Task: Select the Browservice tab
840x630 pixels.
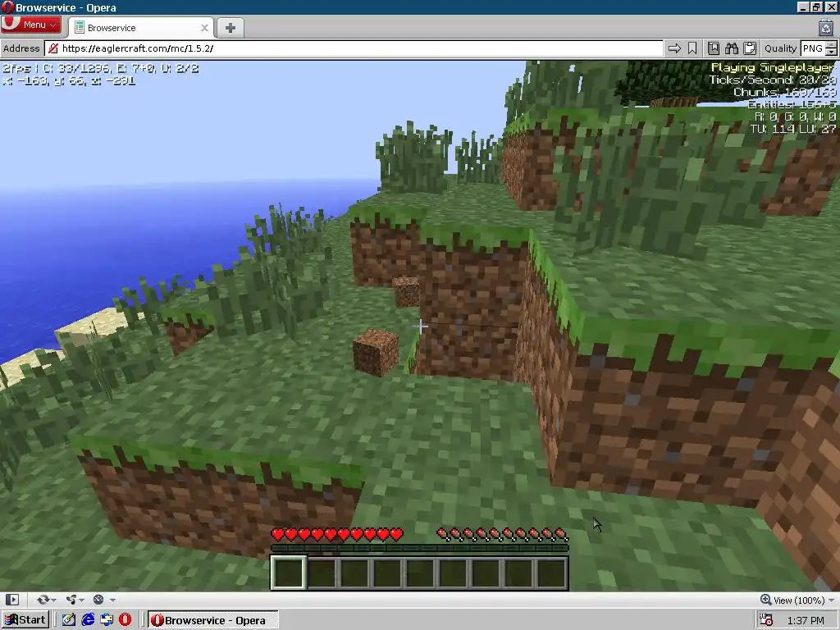Action: tap(141, 28)
